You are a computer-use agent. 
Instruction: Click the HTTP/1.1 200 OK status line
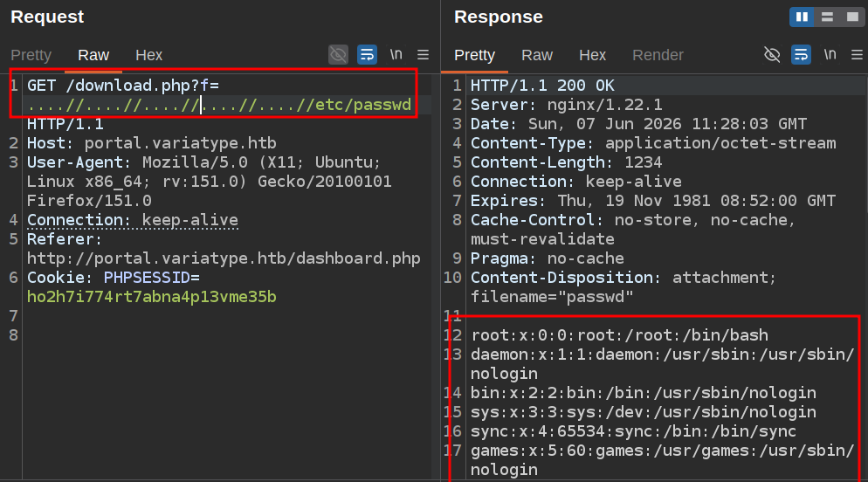click(x=542, y=86)
